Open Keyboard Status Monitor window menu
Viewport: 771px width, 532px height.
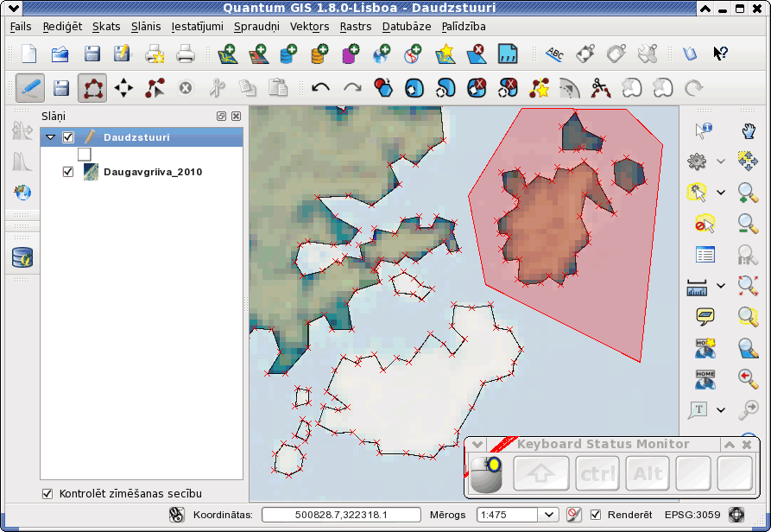pos(477,444)
